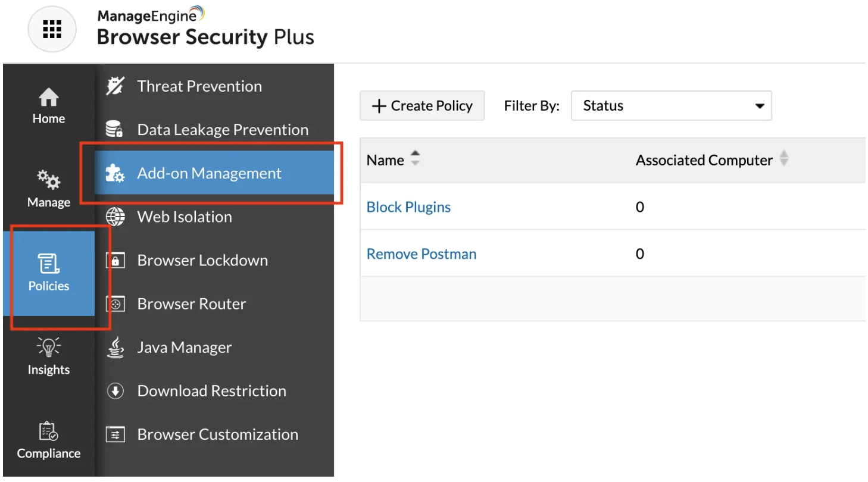Click the Associated Computer column header text
This screenshot has height=482, width=868.
tap(704, 160)
